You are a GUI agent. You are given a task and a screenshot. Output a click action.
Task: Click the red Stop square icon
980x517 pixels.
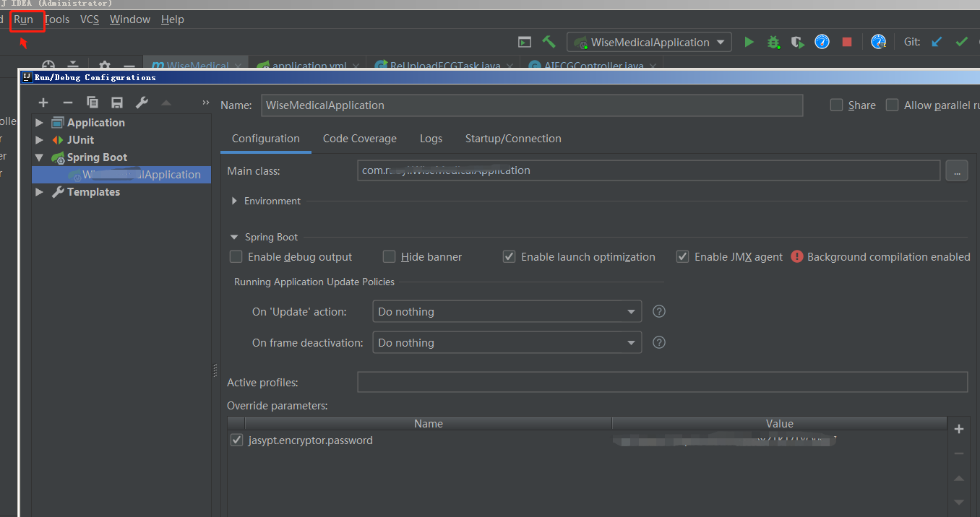[x=847, y=42]
